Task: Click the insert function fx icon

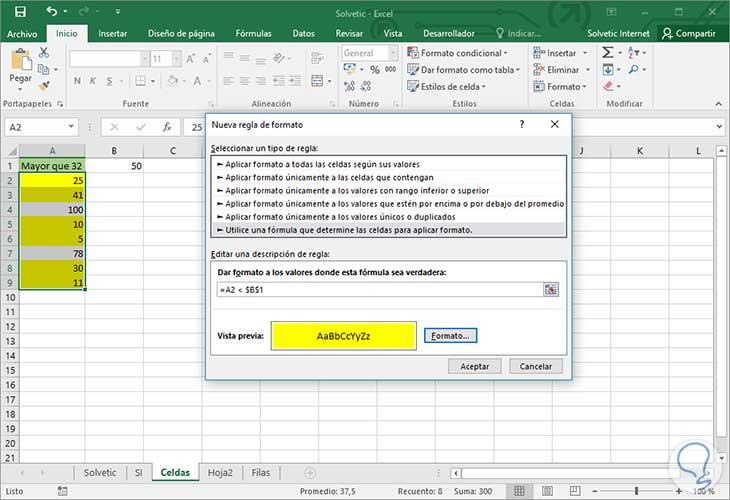Action: pyautogui.click(x=167, y=127)
